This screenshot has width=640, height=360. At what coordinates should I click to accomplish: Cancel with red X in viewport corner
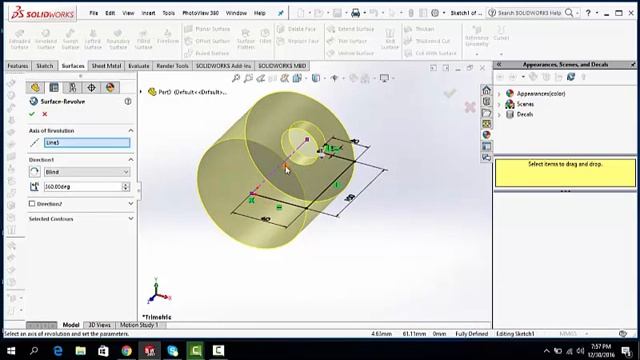coord(470,107)
